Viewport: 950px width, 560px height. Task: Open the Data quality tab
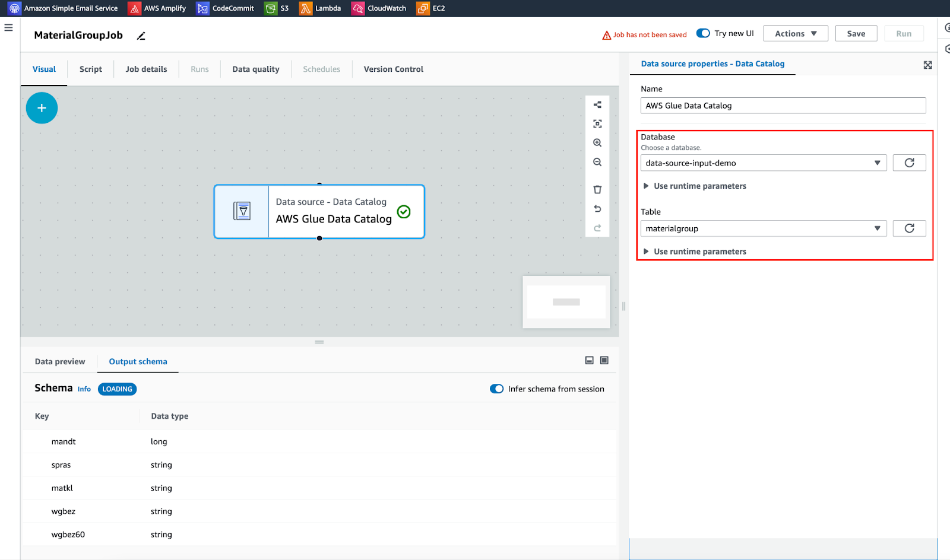point(256,69)
